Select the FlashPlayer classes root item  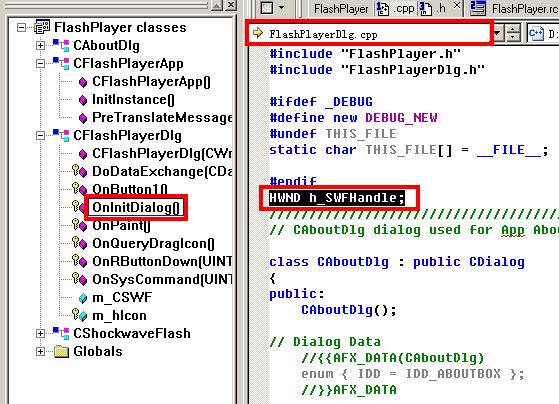tap(120, 27)
